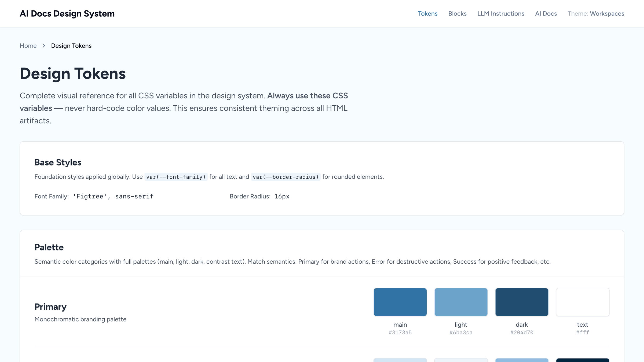644x362 pixels.
Task: Click the Design Tokens page title
Action: (x=73, y=73)
